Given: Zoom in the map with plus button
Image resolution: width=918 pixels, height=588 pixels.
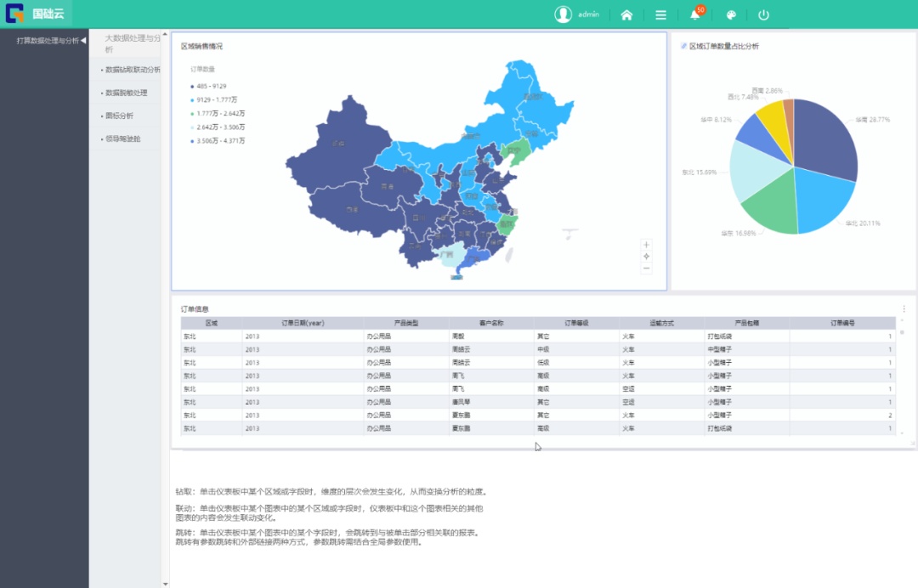Looking at the screenshot, I should (x=646, y=245).
